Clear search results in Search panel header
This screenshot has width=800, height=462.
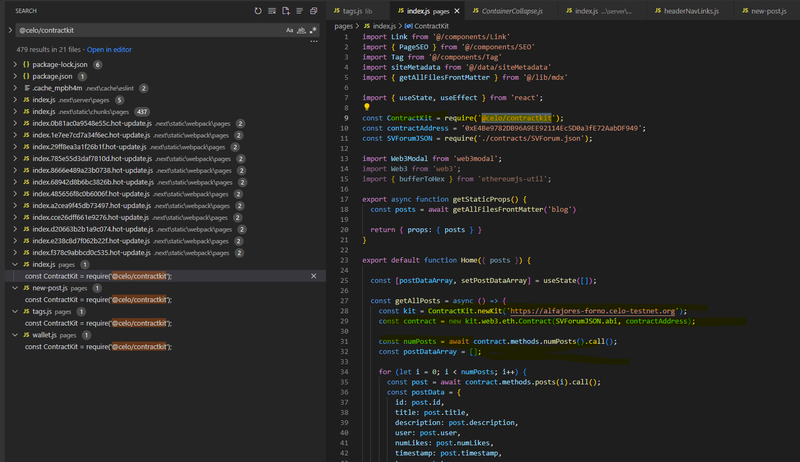coord(272,11)
